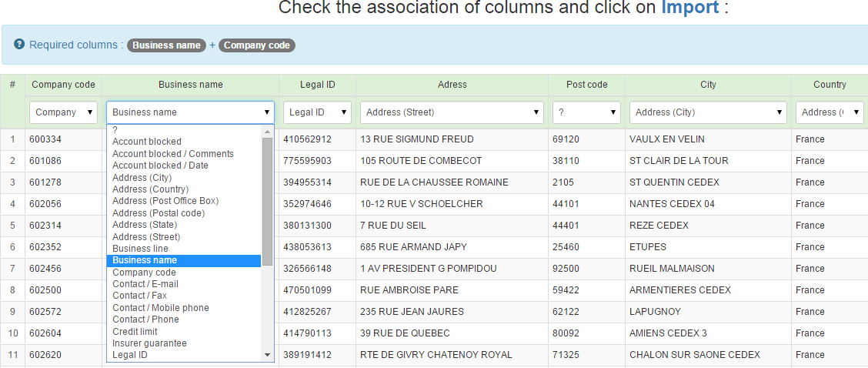This screenshot has width=868, height=368.
Task: Expand the Address (Street) mapping dropdown
Action: tap(452, 112)
